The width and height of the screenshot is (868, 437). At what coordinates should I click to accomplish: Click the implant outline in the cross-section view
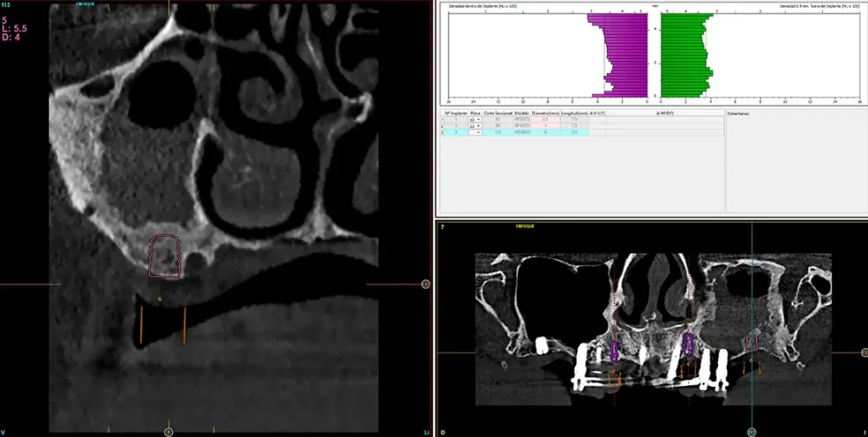coord(164,257)
